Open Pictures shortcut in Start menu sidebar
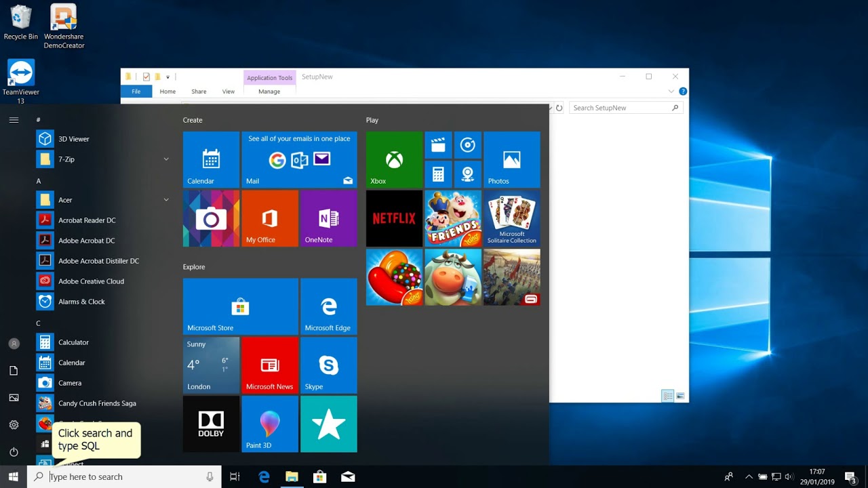This screenshot has height=488, width=868. point(14,398)
